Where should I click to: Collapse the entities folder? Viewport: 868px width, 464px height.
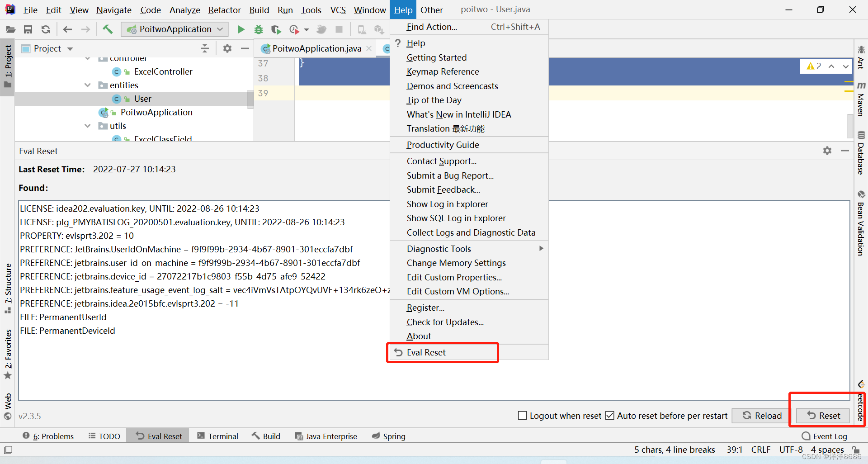coord(87,85)
